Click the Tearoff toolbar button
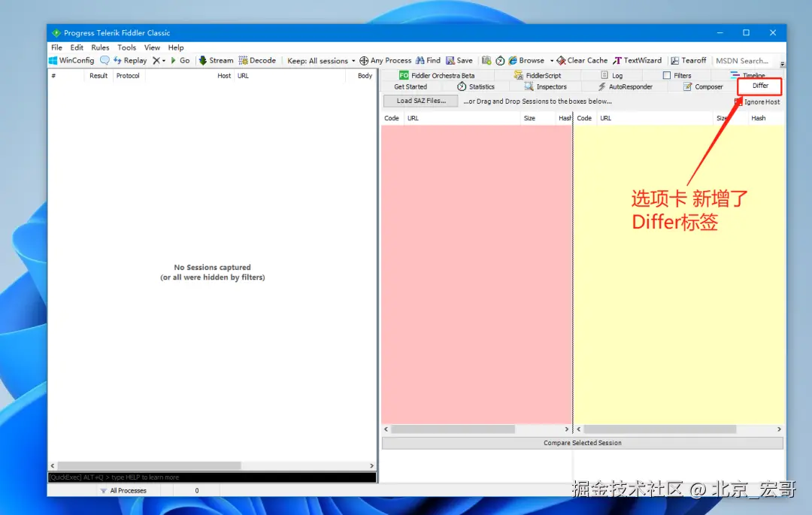The image size is (812, 515). pos(689,61)
